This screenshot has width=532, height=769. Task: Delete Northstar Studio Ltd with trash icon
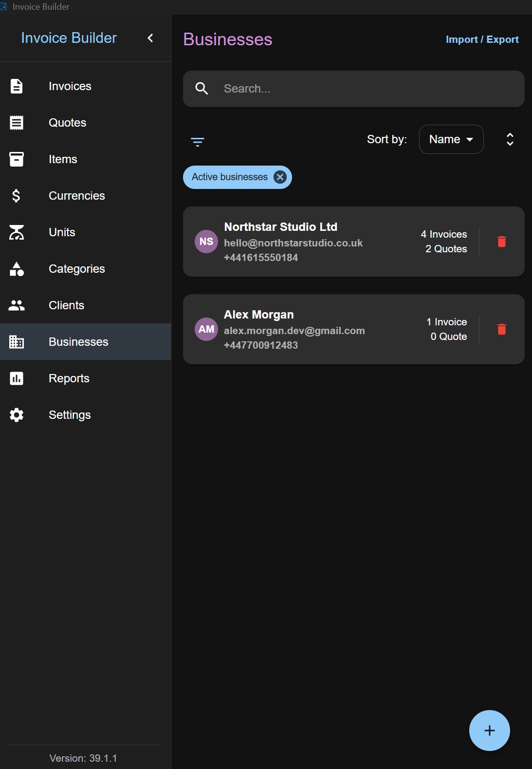502,242
